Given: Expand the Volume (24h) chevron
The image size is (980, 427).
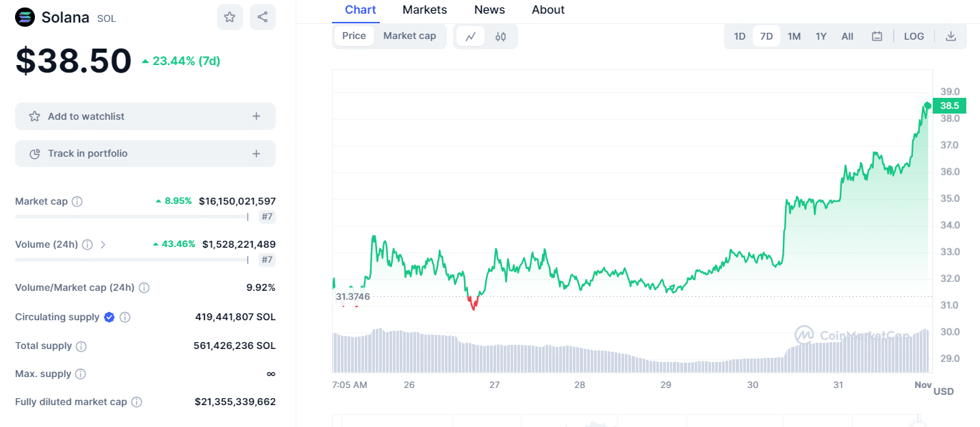Looking at the screenshot, I should tap(103, 244).
